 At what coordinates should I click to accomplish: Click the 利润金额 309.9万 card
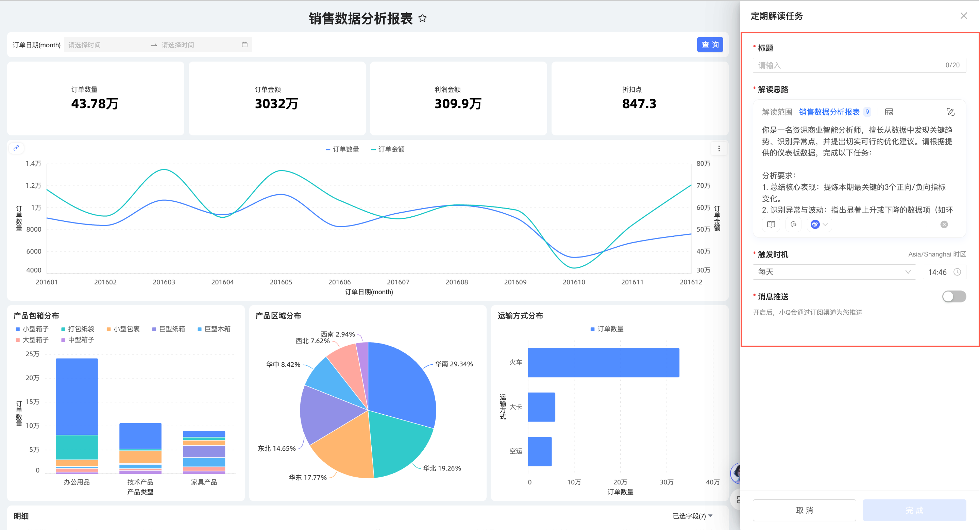(458, 99)
